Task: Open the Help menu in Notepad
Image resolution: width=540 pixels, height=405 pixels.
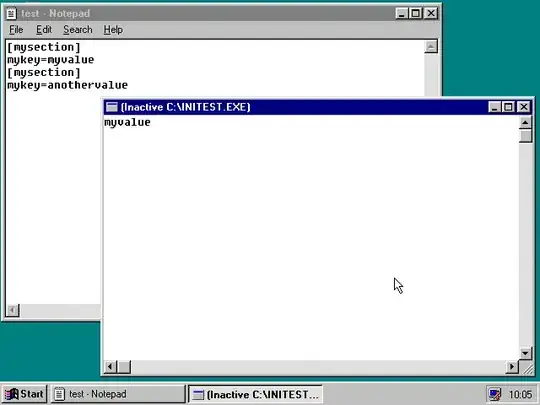Action: point(113,30)
